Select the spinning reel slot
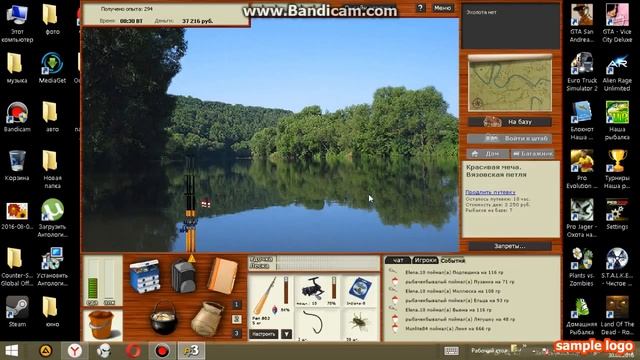This screenshot has height=360, width=640. pos(317,291)
